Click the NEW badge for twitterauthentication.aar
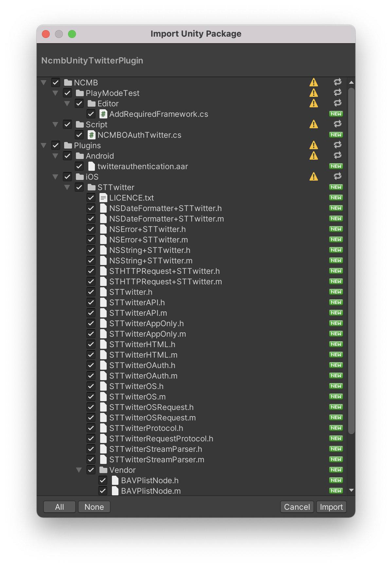This screenshot has height=566, width=392. click(x=336, y=166)
